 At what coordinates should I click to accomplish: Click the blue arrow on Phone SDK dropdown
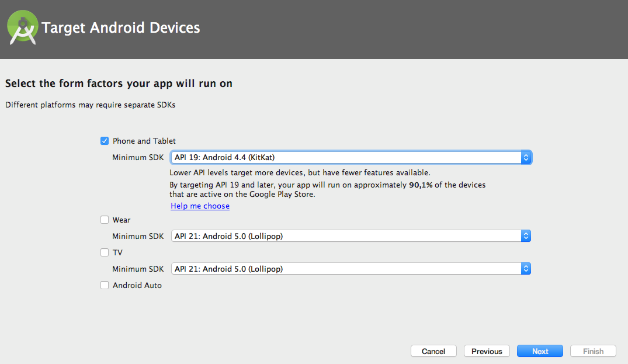pos(526,158)
